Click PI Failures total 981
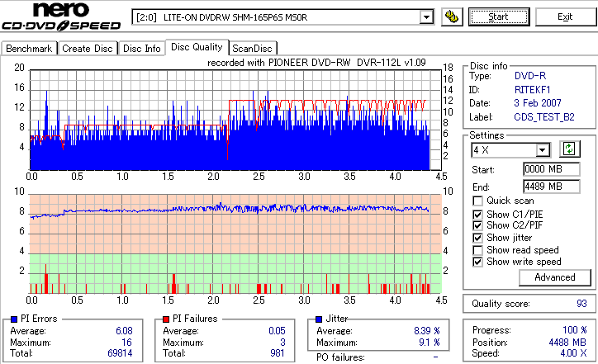 (x=278, y=353)
